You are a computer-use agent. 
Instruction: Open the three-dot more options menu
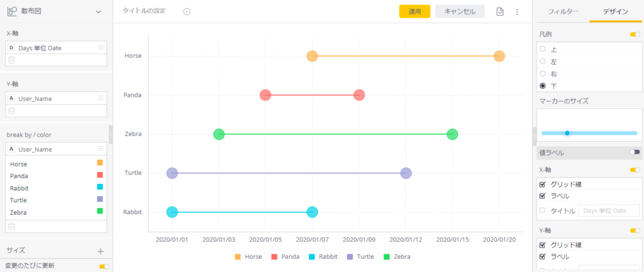click(517, 11)
